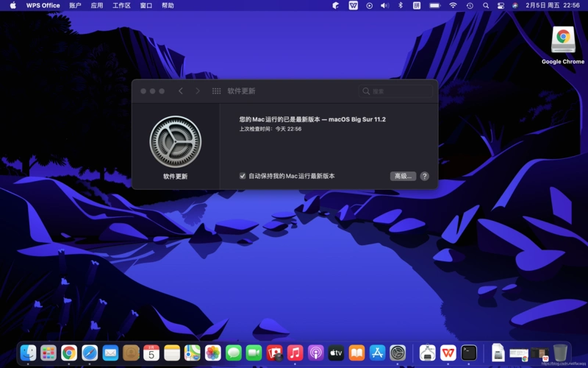Toggle 自动保持我的 Mac 运行最新版本 checkbox
Viewport: 588px width, 368px height.
pyautogui.click(x=243, y=176)
